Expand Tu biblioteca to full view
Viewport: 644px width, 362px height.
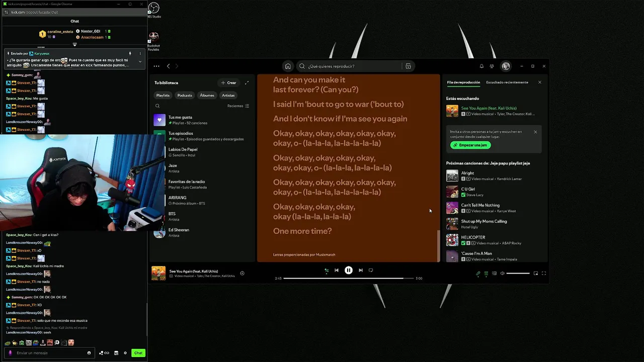[247, 82]
